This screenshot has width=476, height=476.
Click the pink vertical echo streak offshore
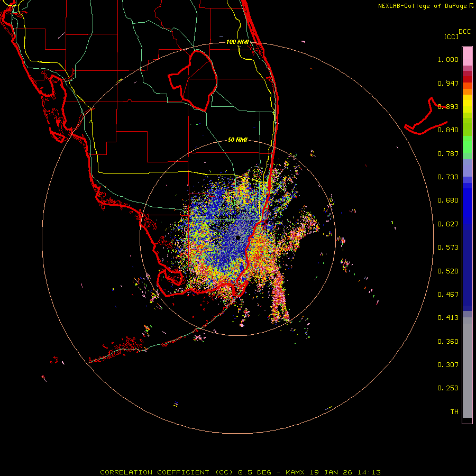coord(279,297)
